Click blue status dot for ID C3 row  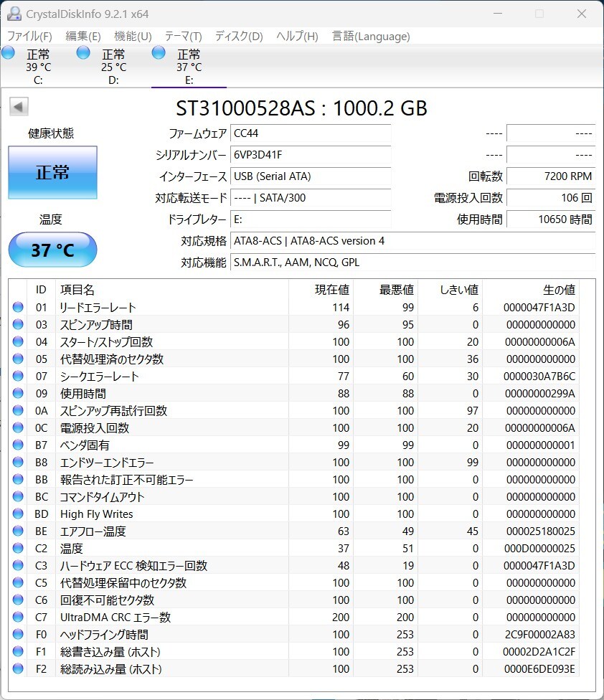pyautogui.click(x=18, y=565)
